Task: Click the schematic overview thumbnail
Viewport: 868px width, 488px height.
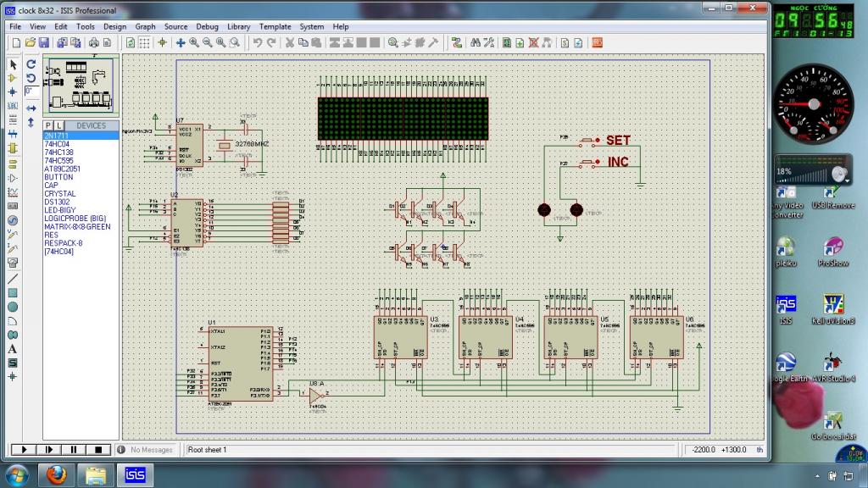Action: pos(80,86)
